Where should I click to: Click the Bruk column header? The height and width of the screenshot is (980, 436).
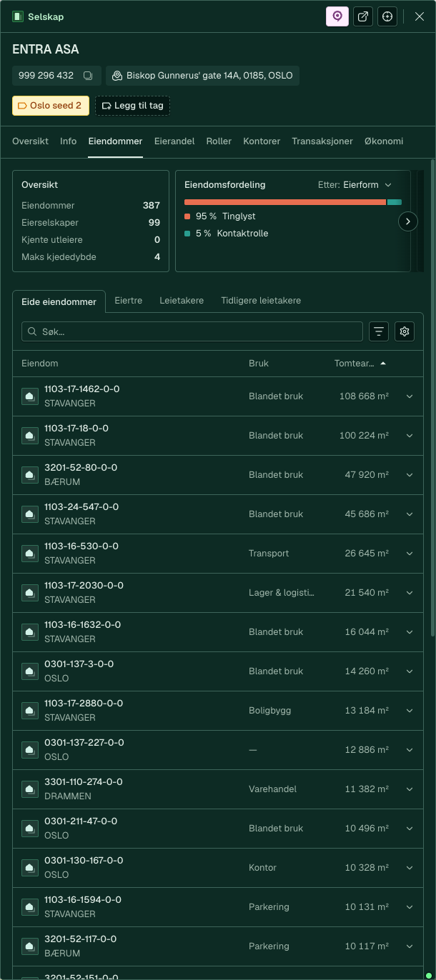pos(259,364)
